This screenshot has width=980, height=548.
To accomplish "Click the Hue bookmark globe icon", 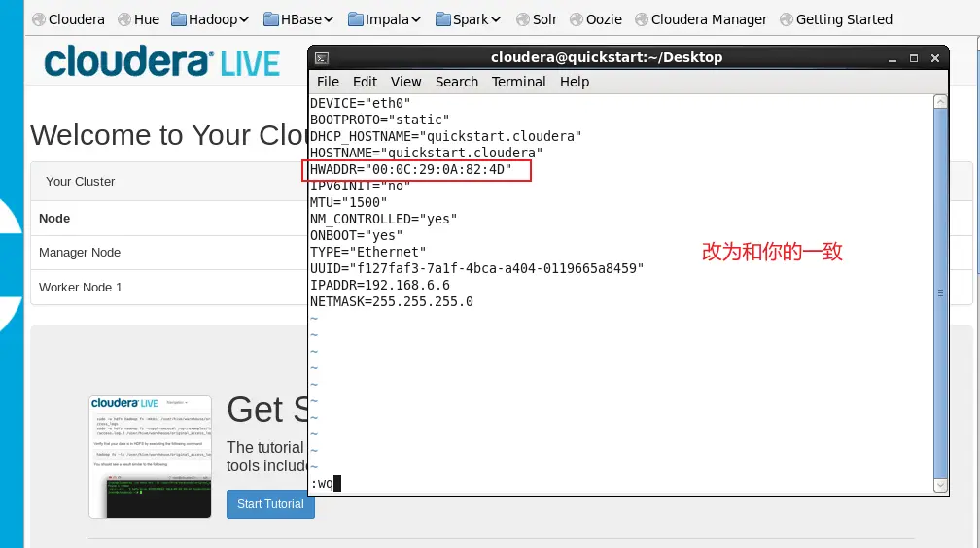I will [x=124, y=20].
